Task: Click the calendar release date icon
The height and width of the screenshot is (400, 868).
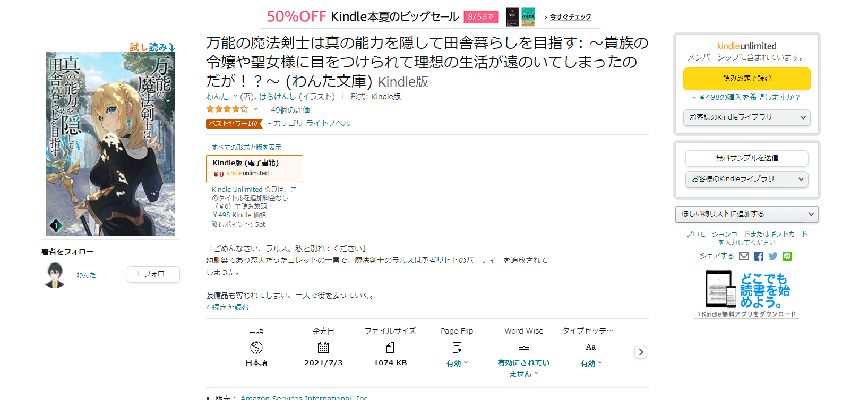Action: click(323, 347)
